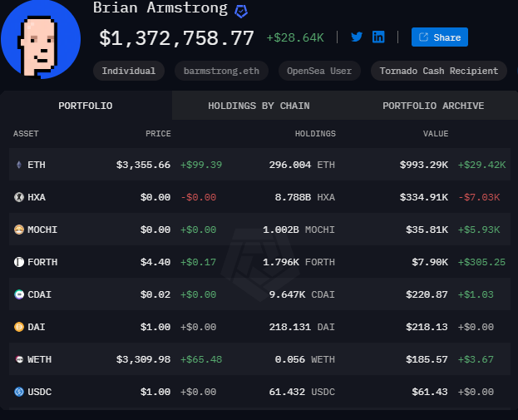518x420 pixels.
Task: Click the FORTH price $4.40
Action: (x=155, y=262)
